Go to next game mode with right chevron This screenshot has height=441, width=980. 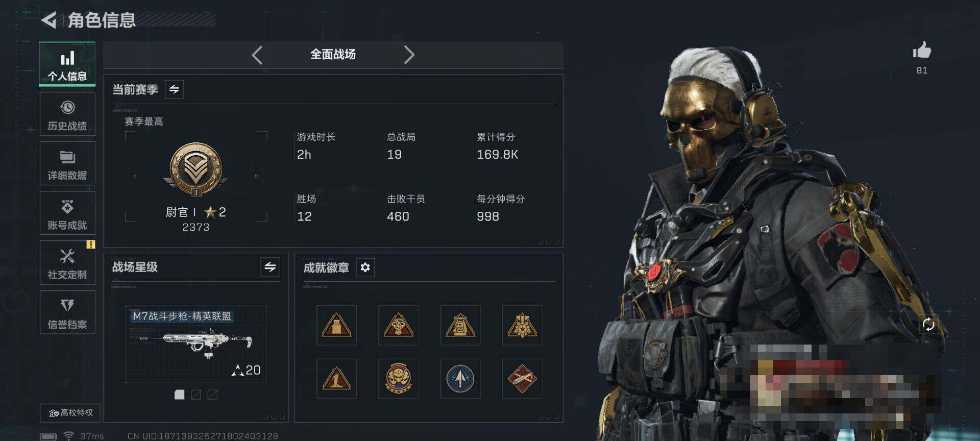coord(409,55)
